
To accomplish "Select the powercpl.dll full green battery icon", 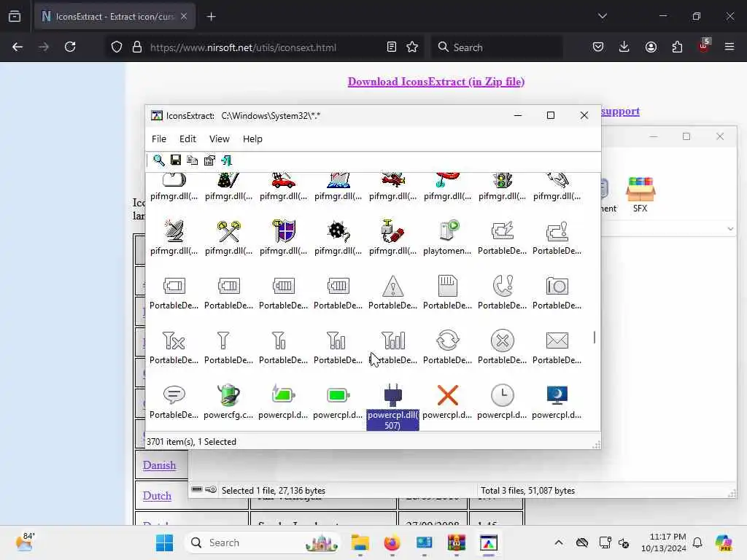I will coord(338,394).
